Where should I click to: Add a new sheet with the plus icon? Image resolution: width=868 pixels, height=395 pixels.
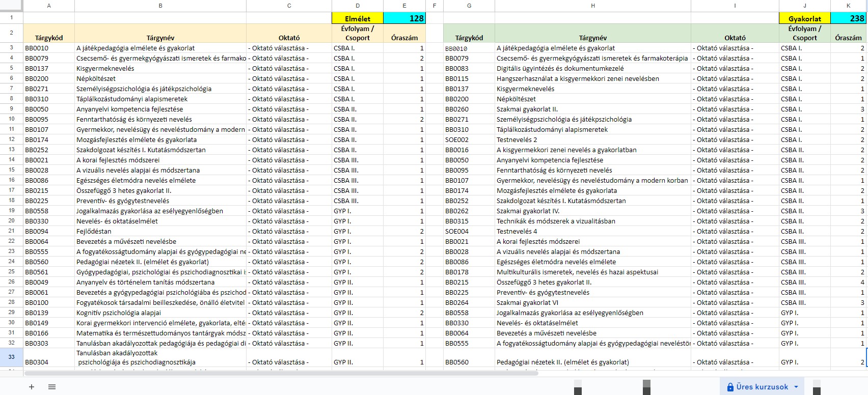(32, 387)
